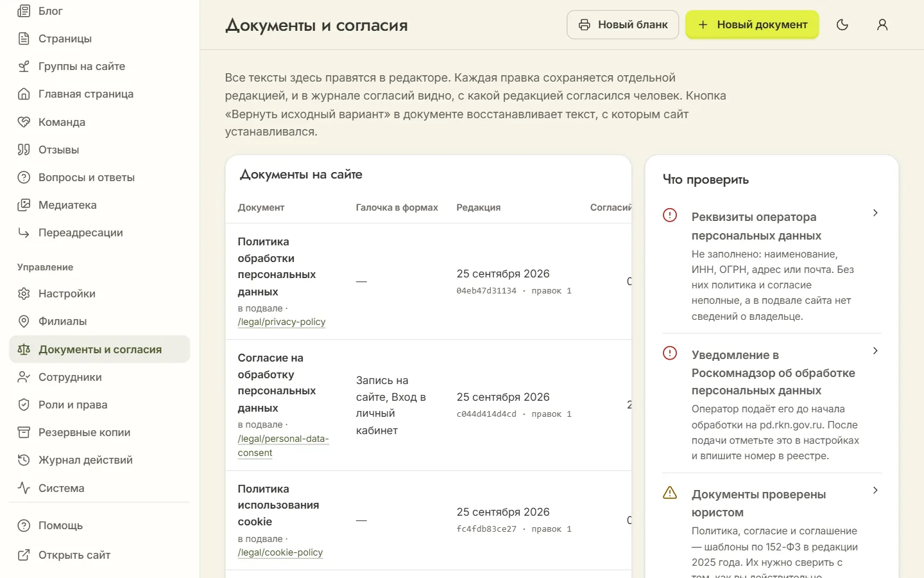This screenshot has height=578, width=924.
Task: Select revision hash c044d414d4cd
Action: 486,414
